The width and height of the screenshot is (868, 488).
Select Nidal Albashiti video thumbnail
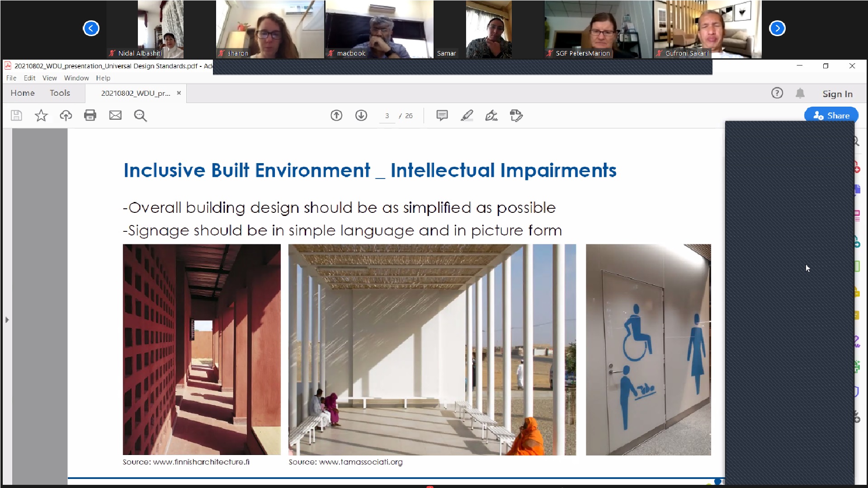[x=160, y=29]
